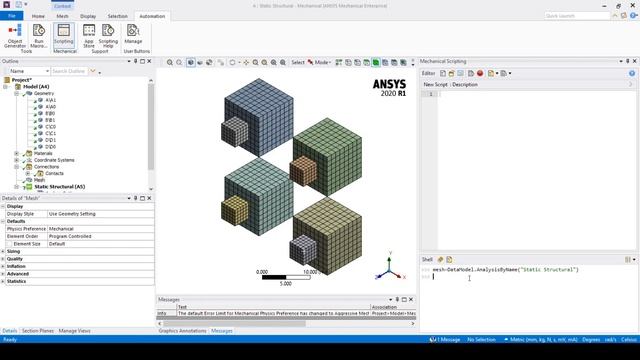
Task: Open scripting help question mark icon
Action: [632, 73]
